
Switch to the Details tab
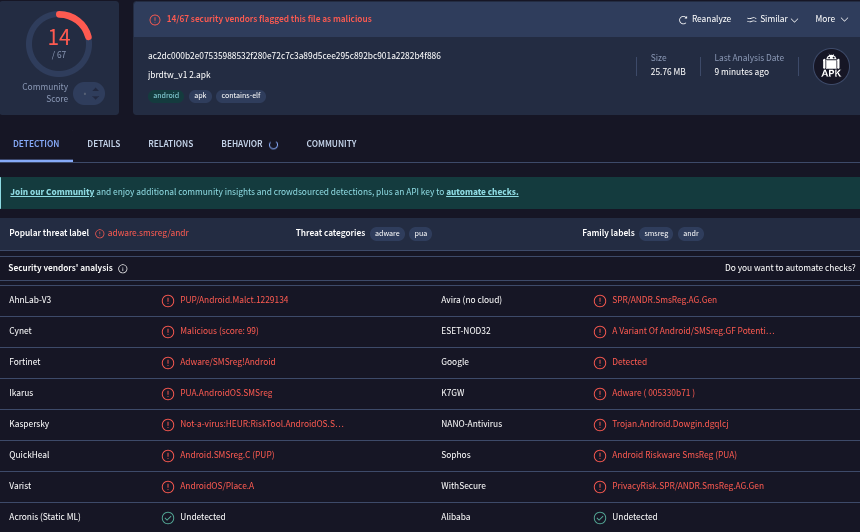[x=103, y=144]
